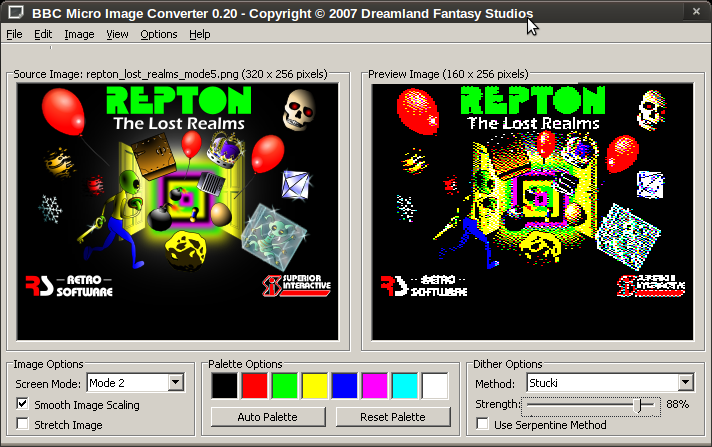Click the 88% strength value

[x=677, y=404]
